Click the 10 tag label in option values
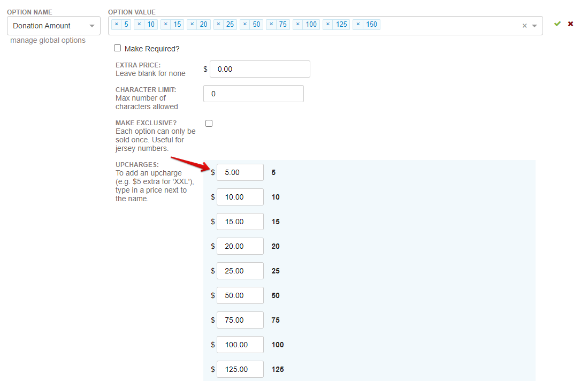This screenshot has width=588, height=381. [151, 24]
